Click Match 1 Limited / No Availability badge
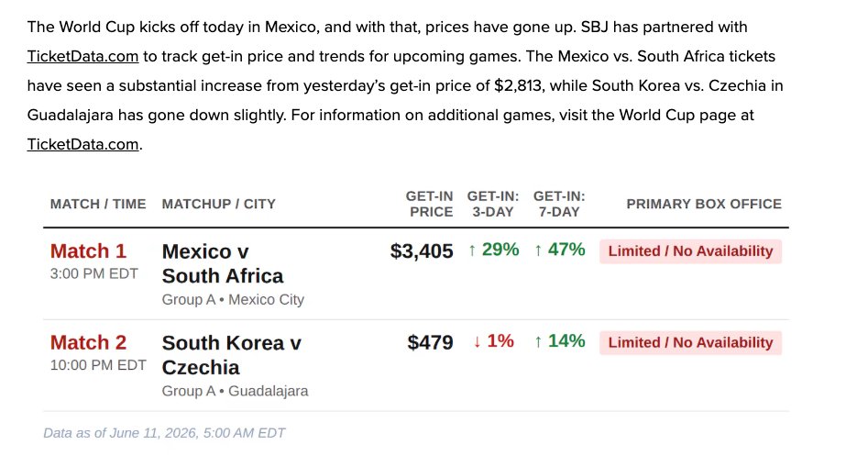 (690, 251)
